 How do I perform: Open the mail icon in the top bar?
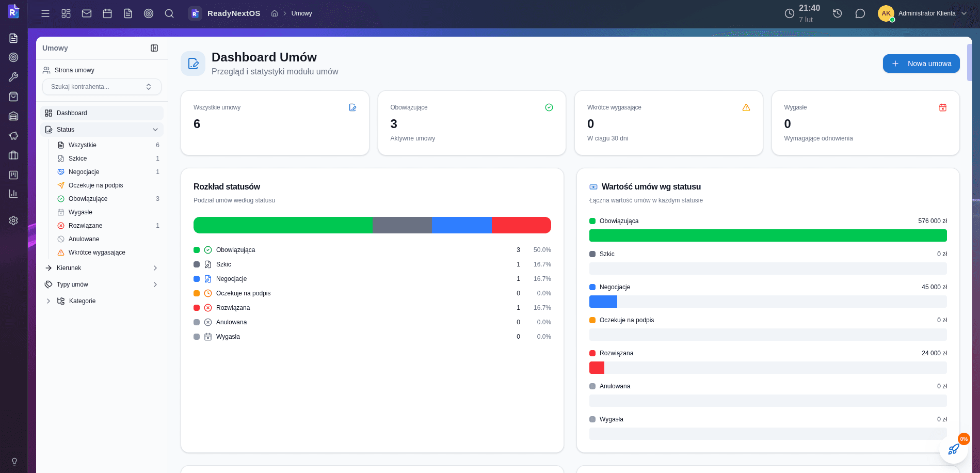[x=87, y=13]
